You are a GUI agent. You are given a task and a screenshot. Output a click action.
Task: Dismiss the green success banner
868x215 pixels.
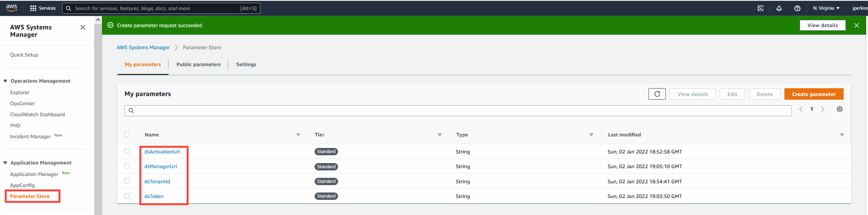tap(857, 26)
